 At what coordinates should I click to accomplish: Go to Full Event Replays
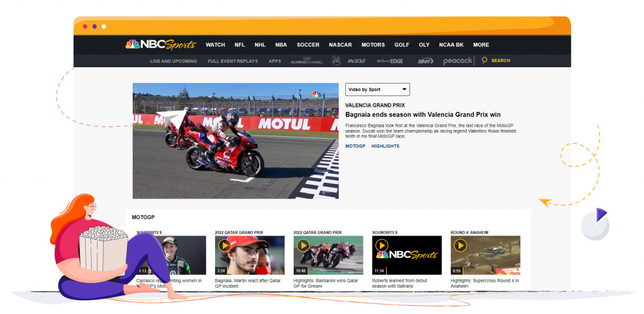[233, 61]
